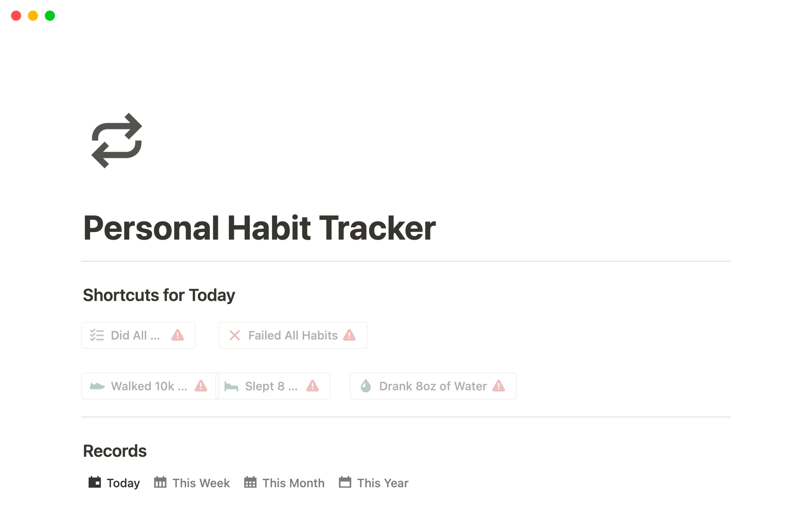The width and height of the screenshot is (812, 508).
Task: Click the Shortcuts for Today heading
Action: (x=159, y=295)
